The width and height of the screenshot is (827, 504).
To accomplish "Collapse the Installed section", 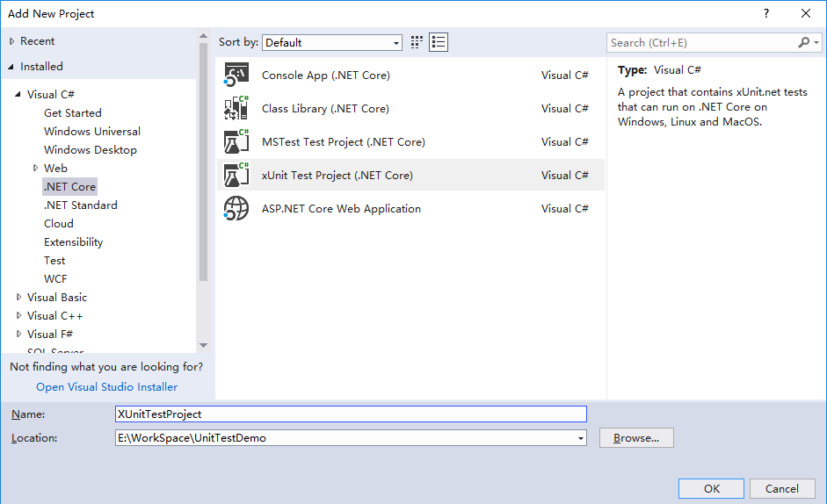I will [11, 67].
